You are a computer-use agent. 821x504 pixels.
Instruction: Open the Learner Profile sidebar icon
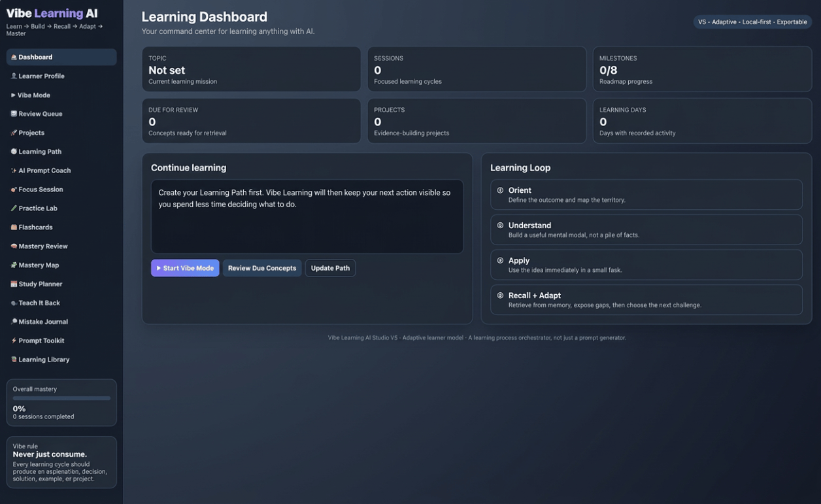(x=14, y=76)
